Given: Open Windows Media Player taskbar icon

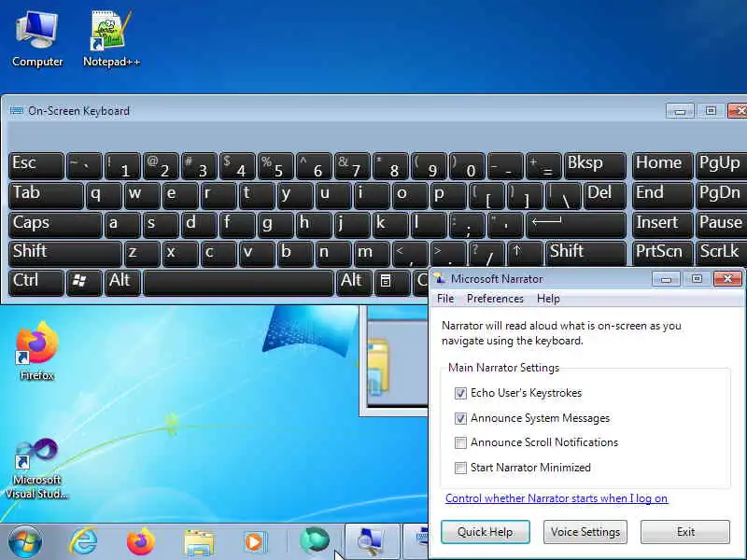Looking at the screenshot, I should pos(254,542).
